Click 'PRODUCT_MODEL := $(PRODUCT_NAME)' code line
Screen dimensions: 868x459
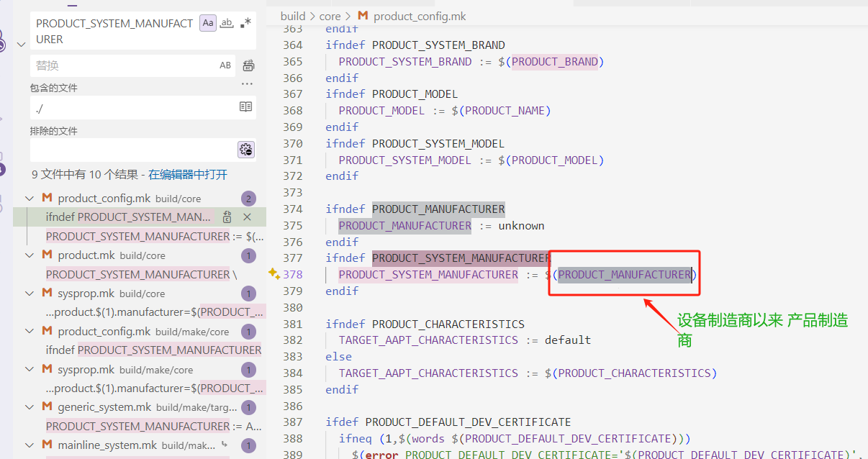(444, 110)
